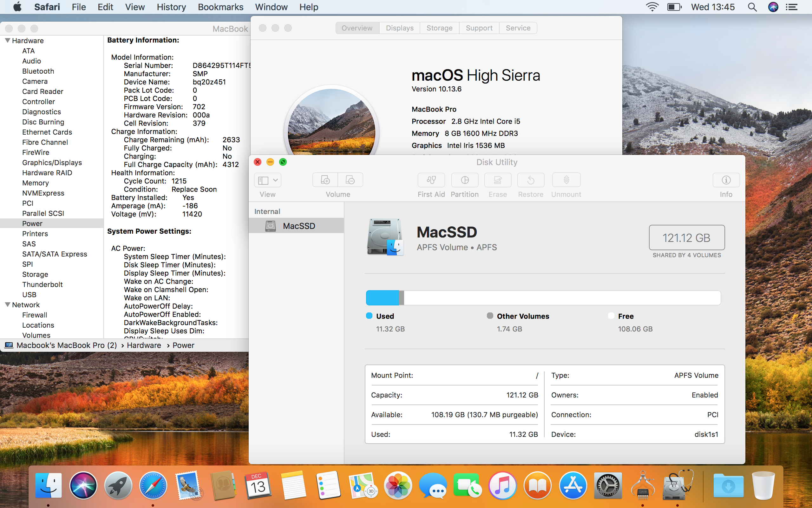The width and height of the screenshot is (812, 508).
Task: Open the Apple menu
Action: (x=17, y=7)
